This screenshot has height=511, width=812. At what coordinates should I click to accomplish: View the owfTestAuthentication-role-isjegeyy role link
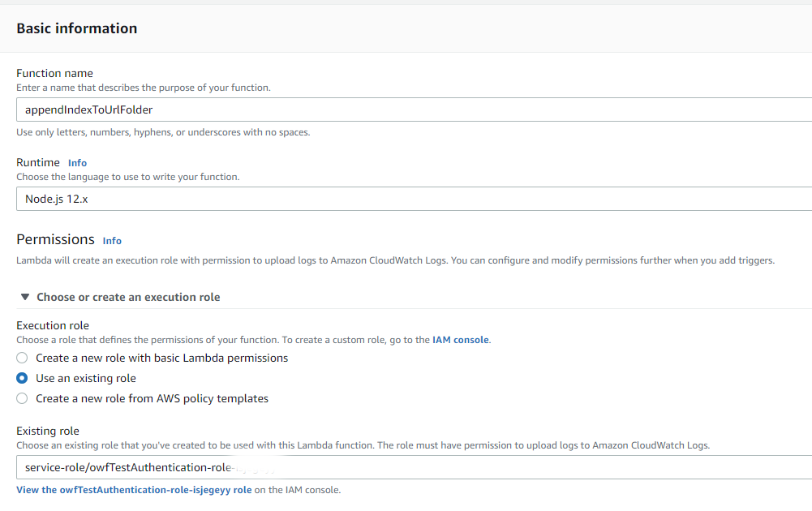coord(134,490)
